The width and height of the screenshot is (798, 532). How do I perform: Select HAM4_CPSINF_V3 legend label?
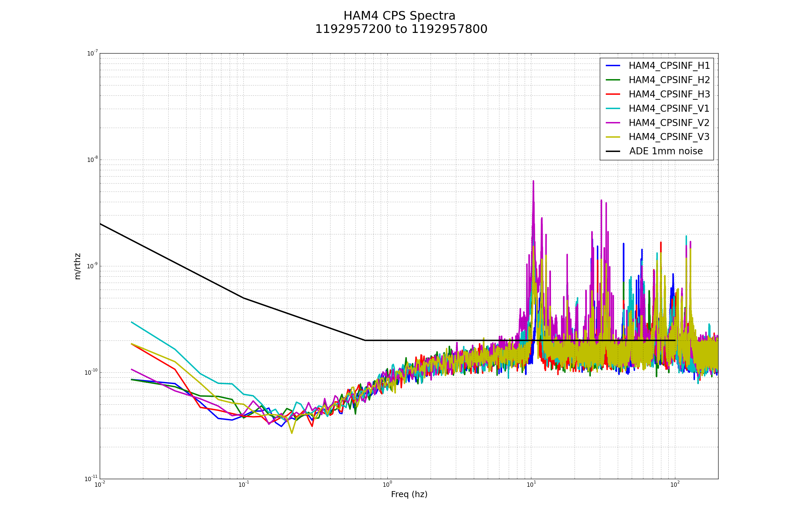669,137
